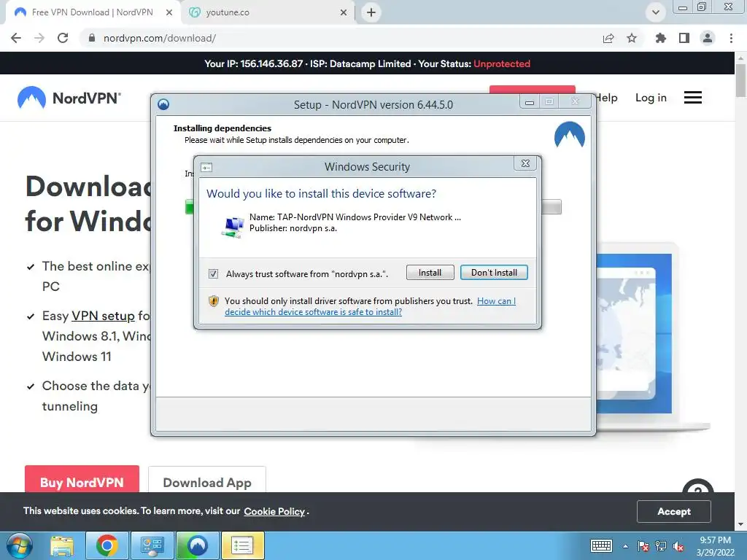Click the NordVPN logo on website
747x560 pixels.
tap(69, 98)
